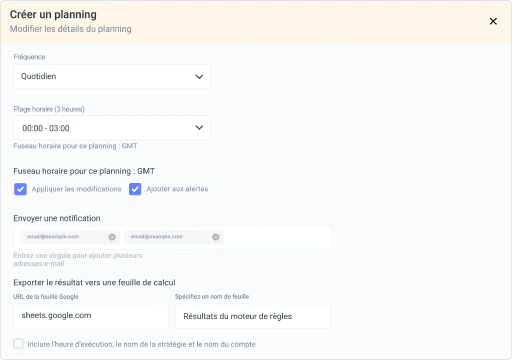Click the Inclure l'heure d'exécution label text
512x360 pixels.
click(x=141, y=344)
